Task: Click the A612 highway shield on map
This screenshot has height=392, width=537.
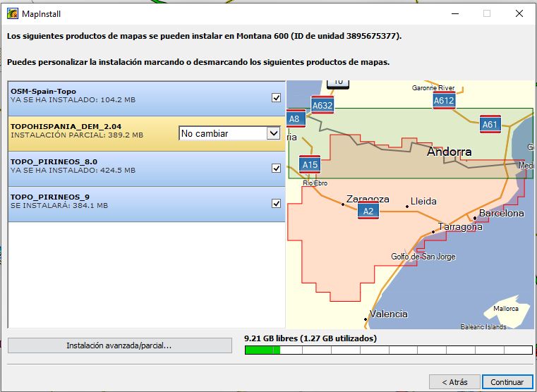Action: (x=444, y=101)
